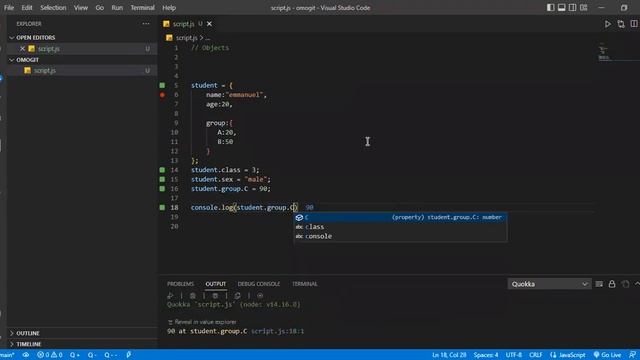Viewport: 640px width, 360px height.
Task: Open Customize Layout icon in title bar
Action: (x=584, y=8)
